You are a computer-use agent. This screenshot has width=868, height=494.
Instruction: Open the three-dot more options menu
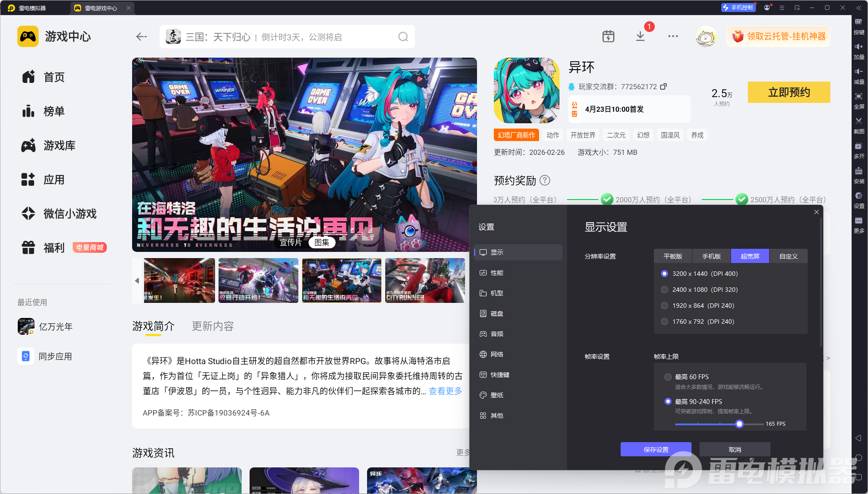pyautogui.click(x=673, y=36)
